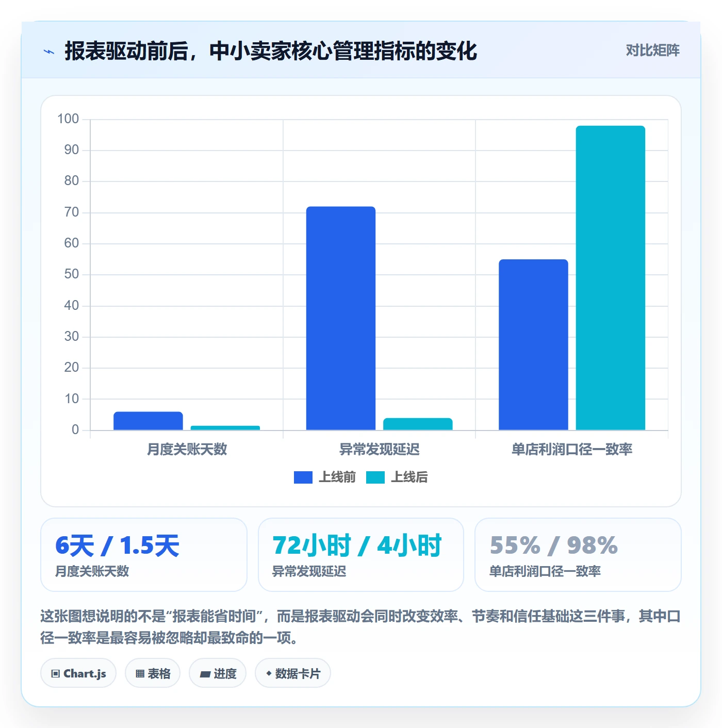Screen dimensions: 722x728
Task: Click the cyan 上线后 legend color box
Action: point(375,477)
